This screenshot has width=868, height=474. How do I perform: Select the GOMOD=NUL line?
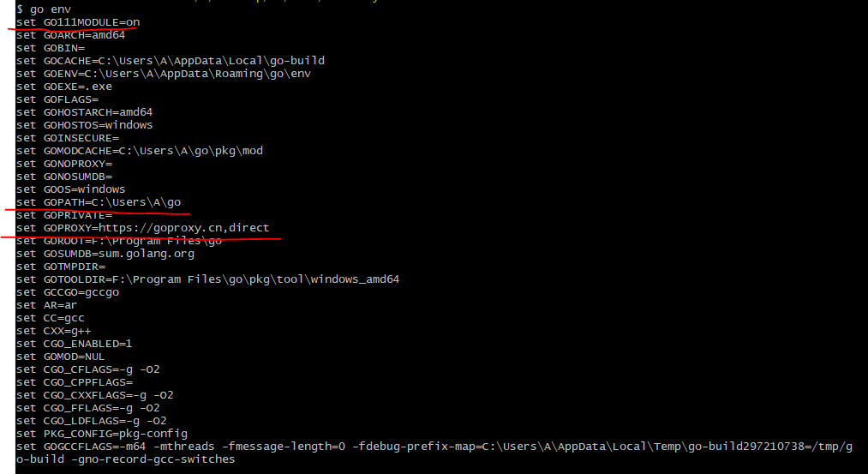(x=60, y=356)
